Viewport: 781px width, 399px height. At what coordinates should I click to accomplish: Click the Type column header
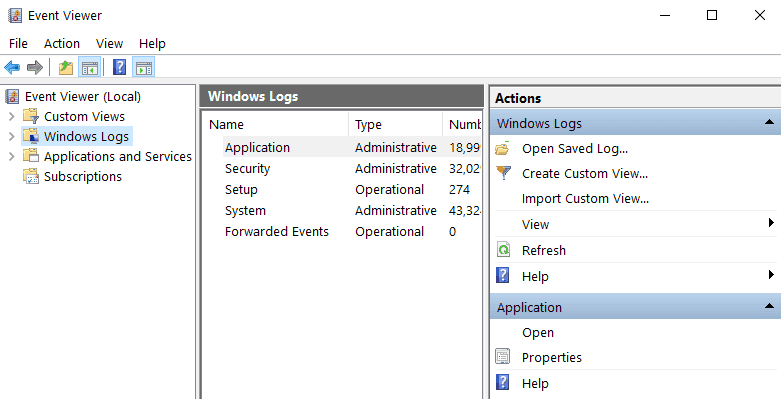coord(395,125)
